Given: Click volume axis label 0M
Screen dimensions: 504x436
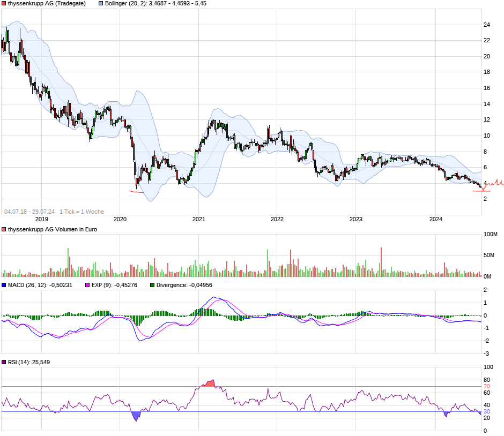Looking at the screenshot, I should coord(487,276).
